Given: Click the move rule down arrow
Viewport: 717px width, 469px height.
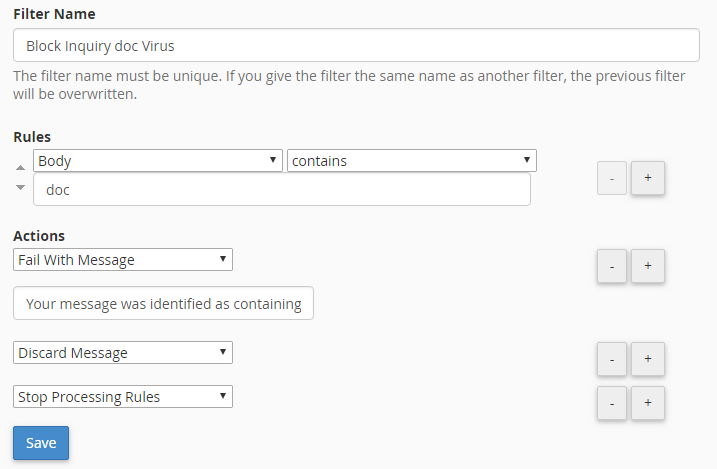Looking at the screenshot, I should pyautogui.click(x=20, y=188).
